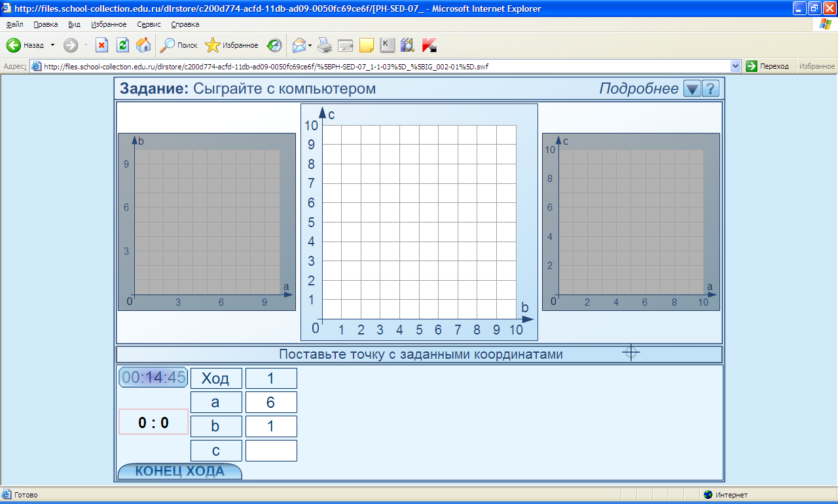This screenshot has height=504, width=838.
Task: Click the address bar URL field
Action: (386, 66)
